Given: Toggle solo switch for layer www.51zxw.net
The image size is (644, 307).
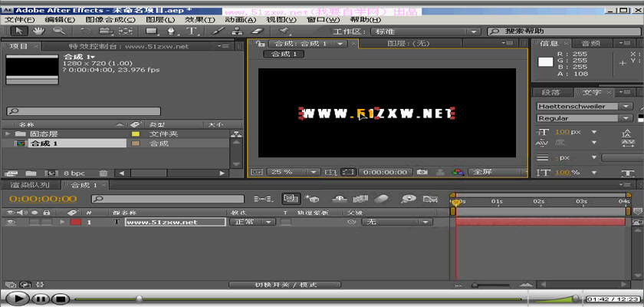Looking at the screenshot, I should point(34,222).
